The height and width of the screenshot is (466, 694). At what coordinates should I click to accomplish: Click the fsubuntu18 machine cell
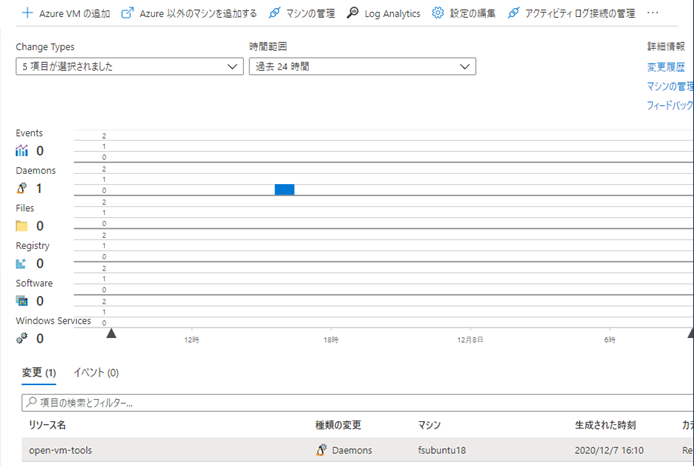coord(442,451)
